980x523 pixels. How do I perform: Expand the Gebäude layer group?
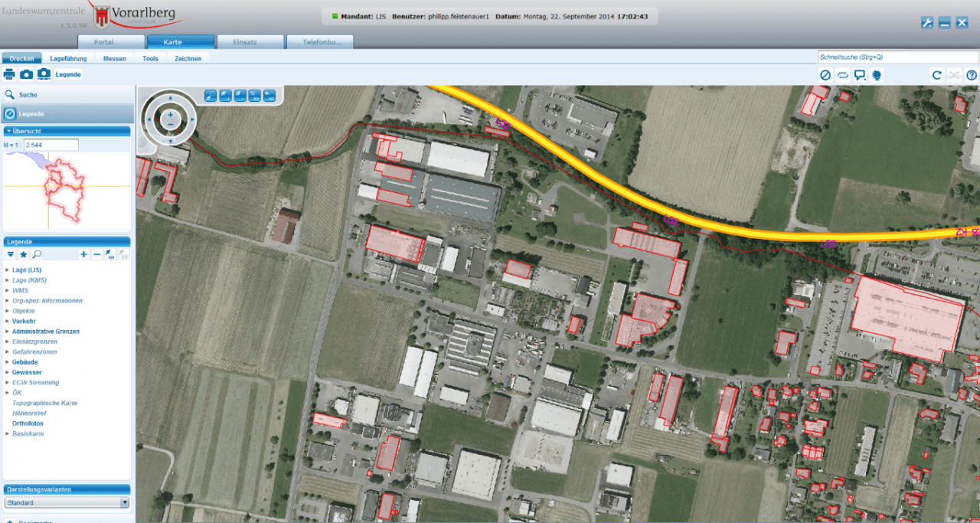coord(8,362)
